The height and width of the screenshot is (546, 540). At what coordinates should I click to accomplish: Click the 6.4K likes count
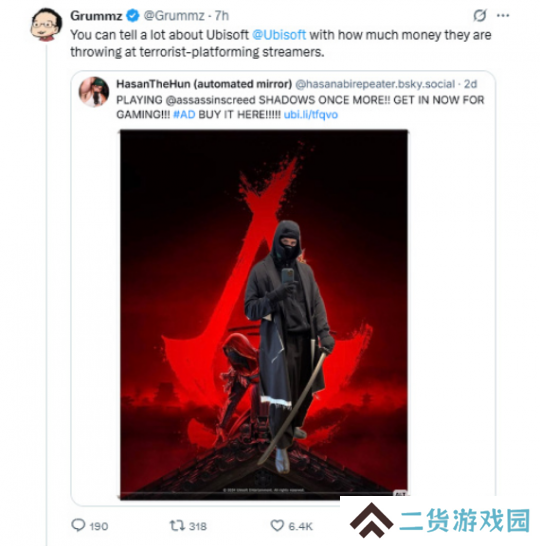pos(301,526)
